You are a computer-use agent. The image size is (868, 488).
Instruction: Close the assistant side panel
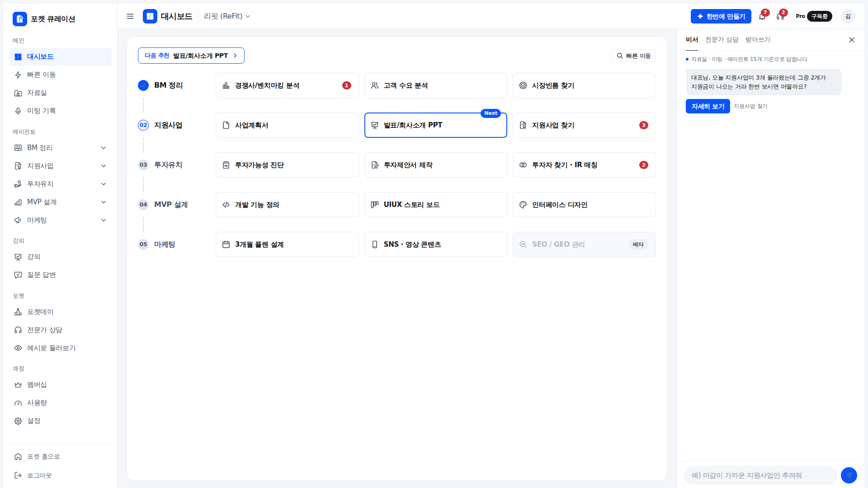(x=852, y=40)
